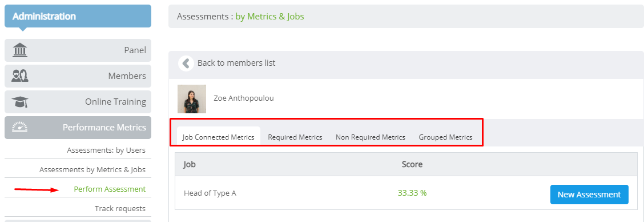644x222 pixels.
Task: Open the Grouped Metrics tab
Action: coord(446,137)
